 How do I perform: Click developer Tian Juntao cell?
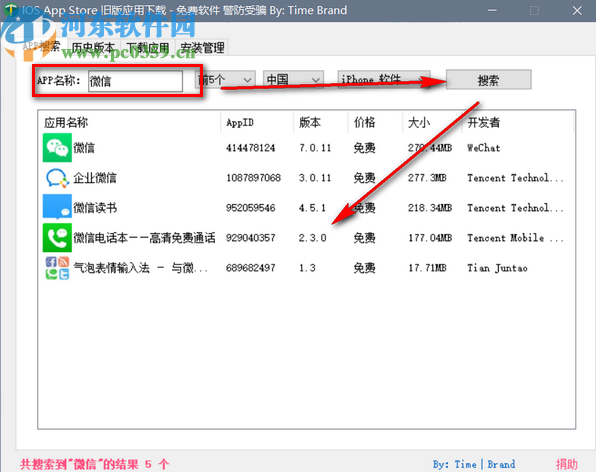point(497,268)
